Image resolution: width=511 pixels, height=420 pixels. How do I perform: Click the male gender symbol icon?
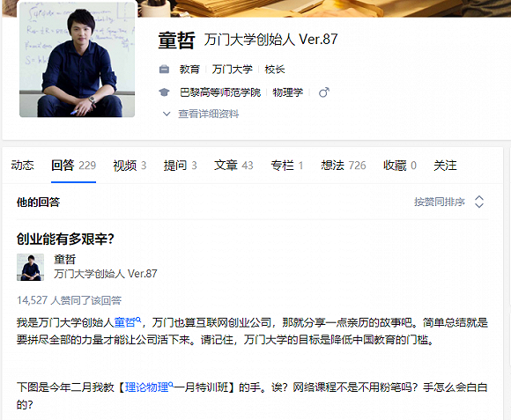[324, 92]
